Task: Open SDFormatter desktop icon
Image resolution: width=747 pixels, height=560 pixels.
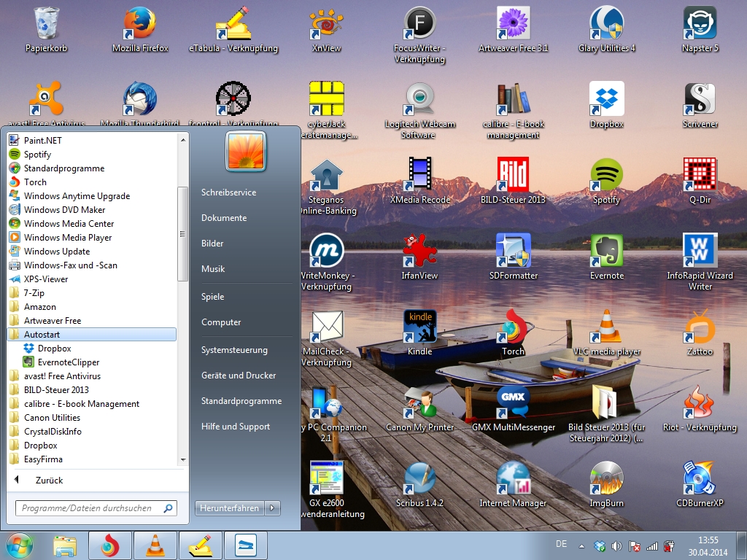Action: [513, 256]
